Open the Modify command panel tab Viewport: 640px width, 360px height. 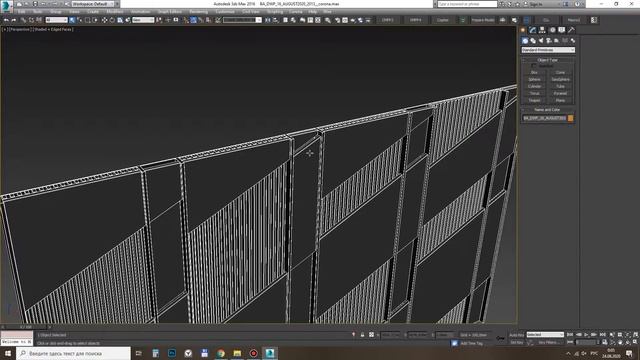[x=533, y=30]
